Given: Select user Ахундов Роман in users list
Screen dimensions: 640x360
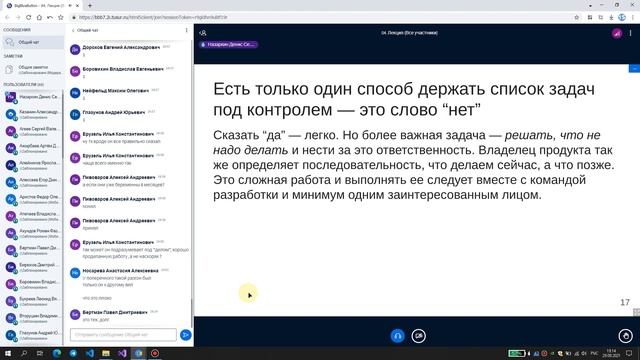Looking at the screenshot, I should [x=33, y=233].
